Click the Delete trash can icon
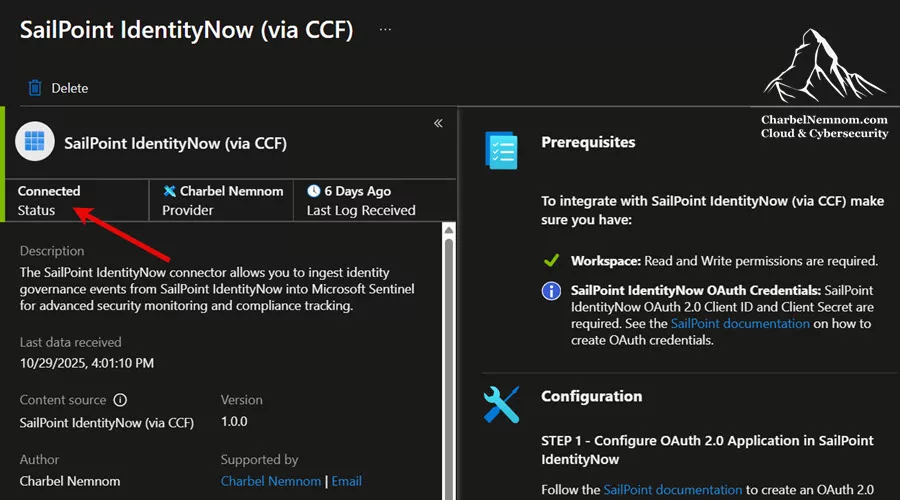 [x=35, y=88]
